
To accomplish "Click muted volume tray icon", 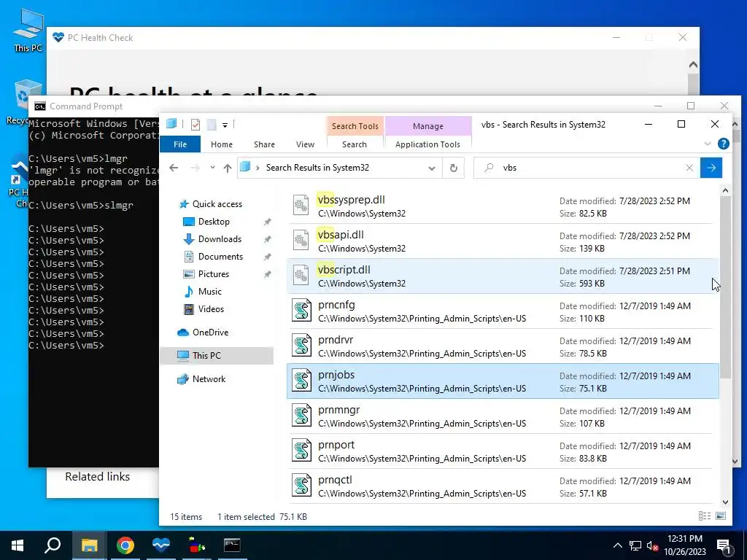I will [x=652, y=546].
